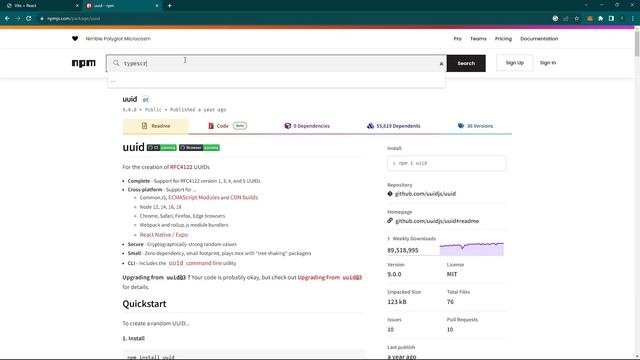Open the Documentation link
This screenshot has width=640, height=360.
point(539,39)
